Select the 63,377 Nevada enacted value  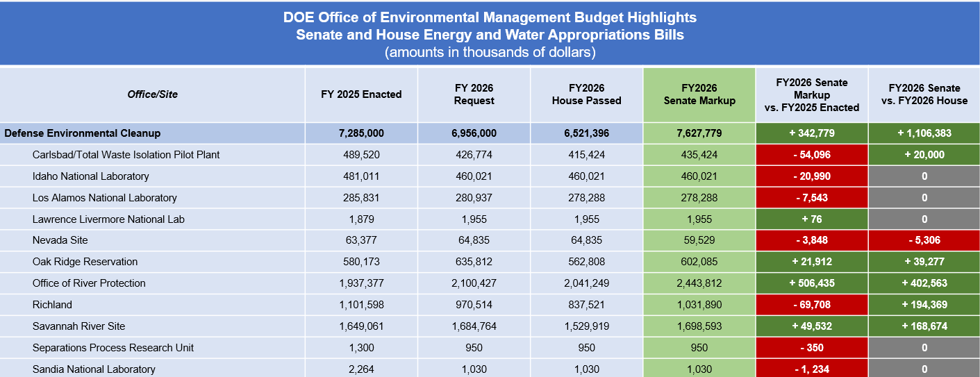(361, 240)
